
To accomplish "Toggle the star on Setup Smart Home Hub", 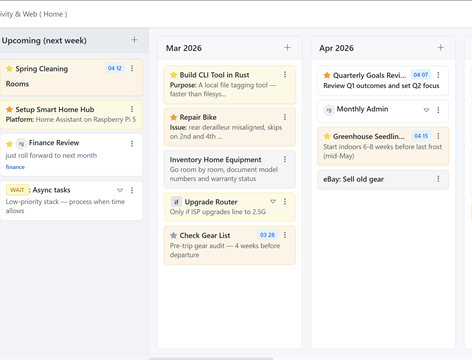I will point(9,109).
